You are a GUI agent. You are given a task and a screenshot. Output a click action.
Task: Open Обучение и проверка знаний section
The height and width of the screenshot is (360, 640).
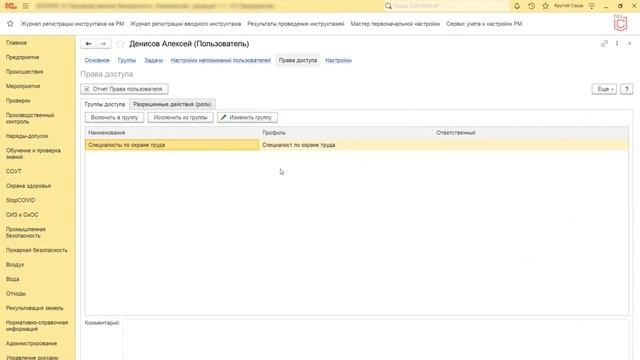tap(33, 153)
